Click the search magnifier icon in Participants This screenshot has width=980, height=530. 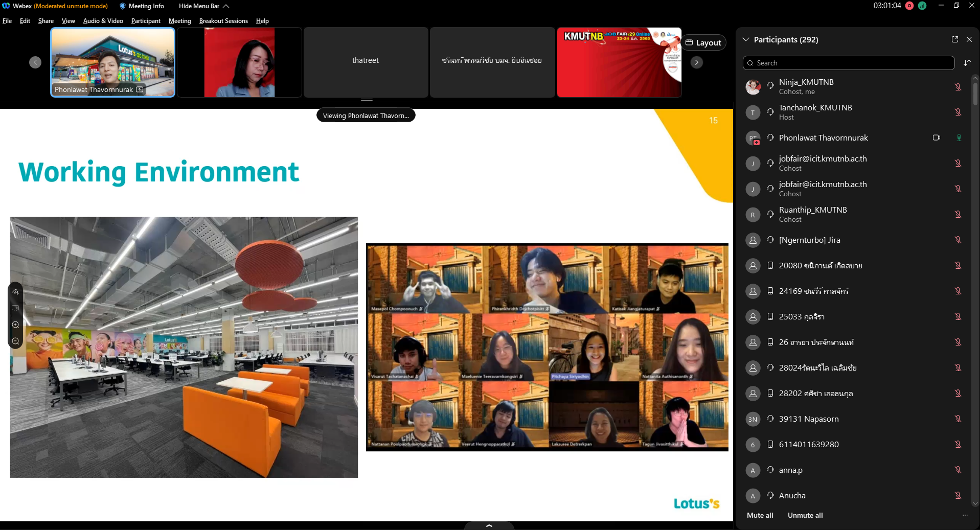pyautogui.click(x=750, y=63)
